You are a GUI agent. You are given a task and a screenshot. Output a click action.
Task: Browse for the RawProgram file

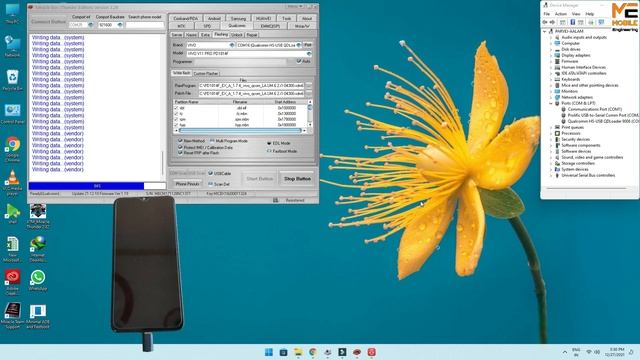click(x=309, y=86)
